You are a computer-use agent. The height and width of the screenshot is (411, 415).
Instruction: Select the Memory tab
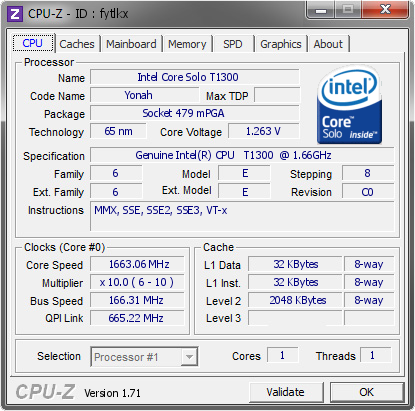click(187, 44)
